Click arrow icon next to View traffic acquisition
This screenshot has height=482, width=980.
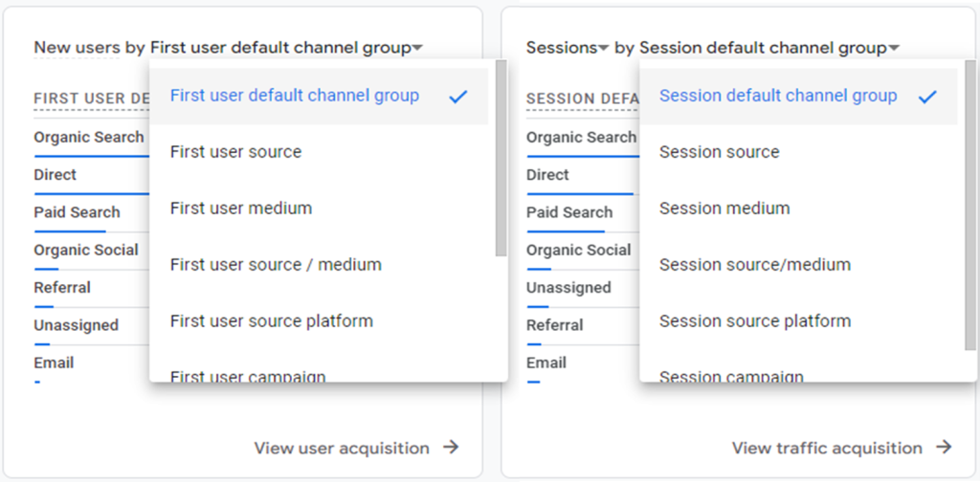pyautogui.click(x=944, y=447)
